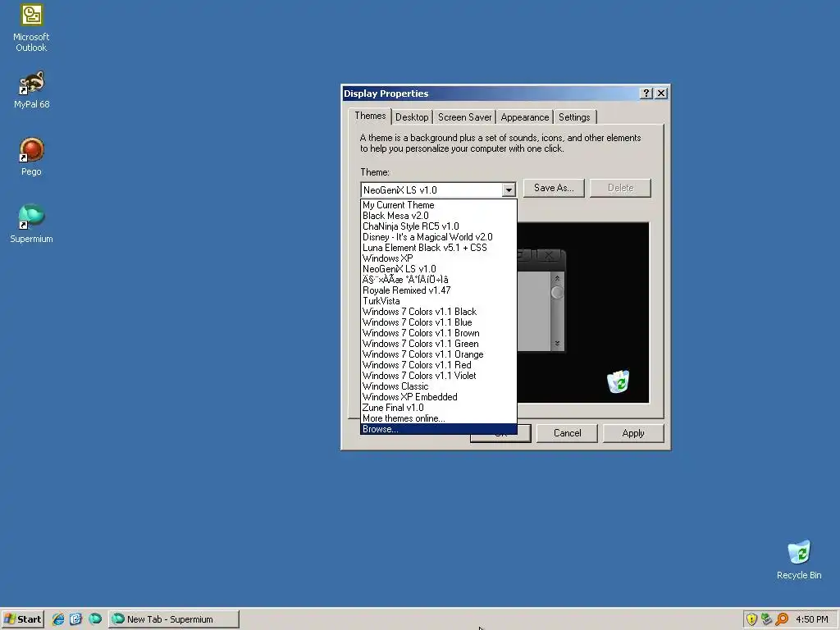Screen dimensions: 840x630
Task: Choose the TurkVista theme
Action: 438,301
